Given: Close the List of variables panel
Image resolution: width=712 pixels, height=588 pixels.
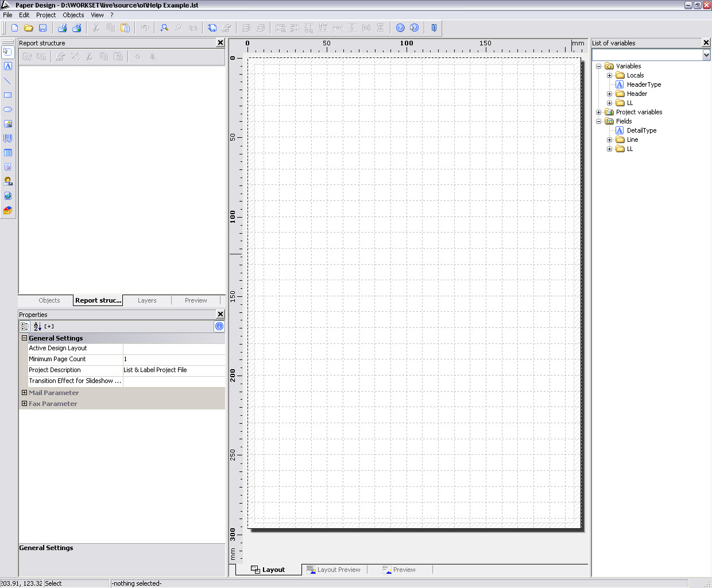Looking at the screenshot, I should 706,42.
